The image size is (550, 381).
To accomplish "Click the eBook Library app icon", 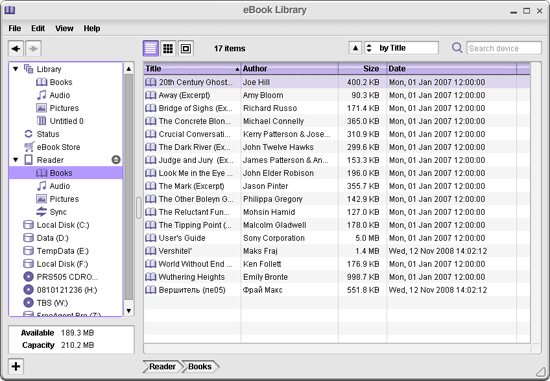I will 9,10.
